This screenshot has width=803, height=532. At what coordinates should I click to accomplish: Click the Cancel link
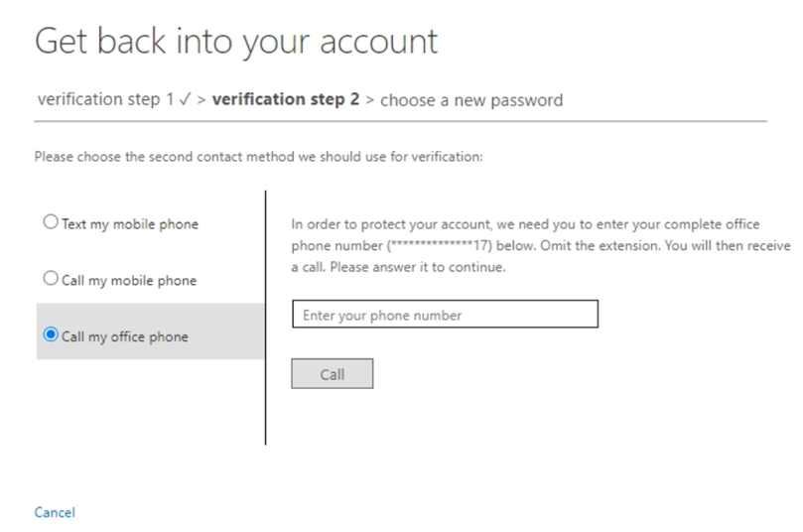(x=55, y=512)
